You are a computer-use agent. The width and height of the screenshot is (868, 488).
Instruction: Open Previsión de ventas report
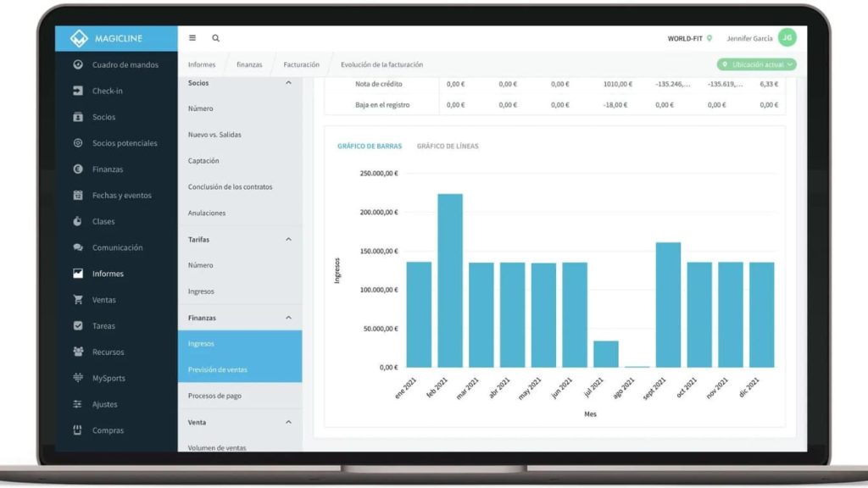(x=219, y=370)
